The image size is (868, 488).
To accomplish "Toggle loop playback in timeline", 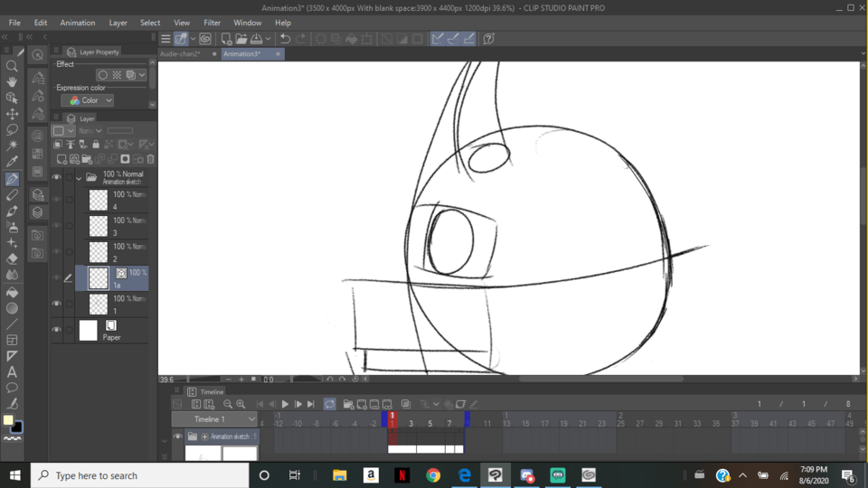I will [x=330, y=404].
